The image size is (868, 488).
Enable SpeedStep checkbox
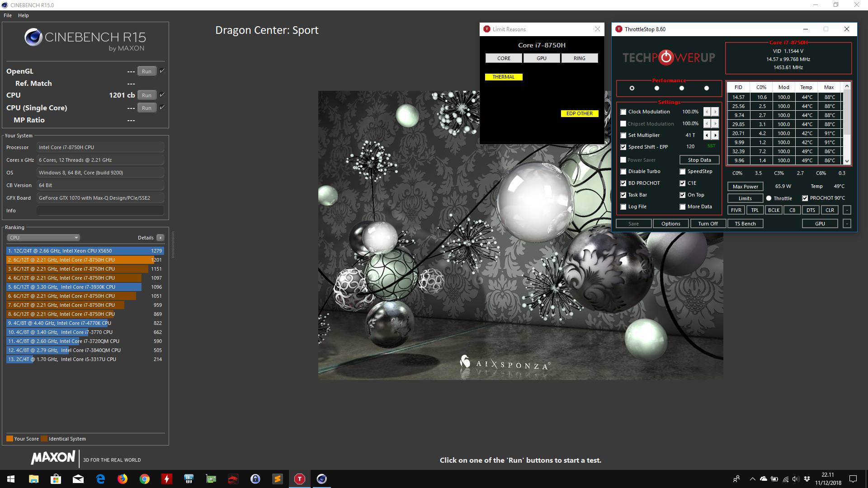tap(683, 172)
